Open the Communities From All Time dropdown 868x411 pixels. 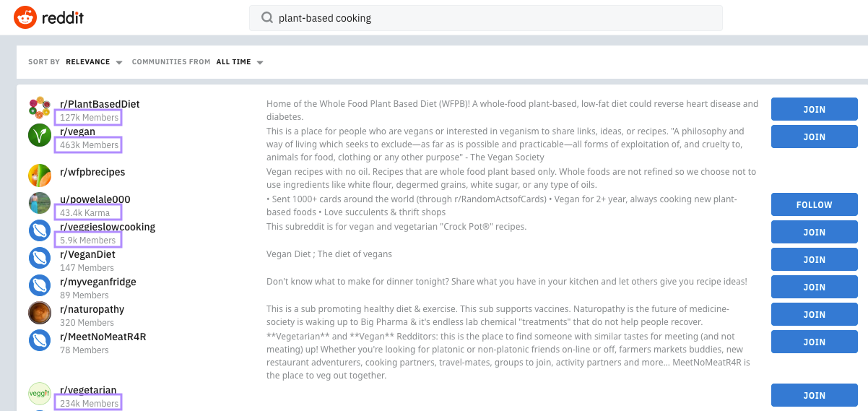[x=239, y=62]
